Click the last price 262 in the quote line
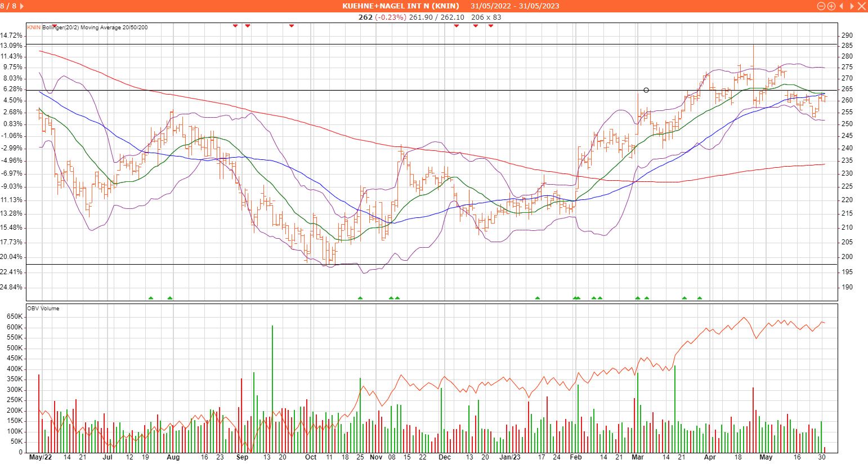868x464 pixels. (365, 17)
